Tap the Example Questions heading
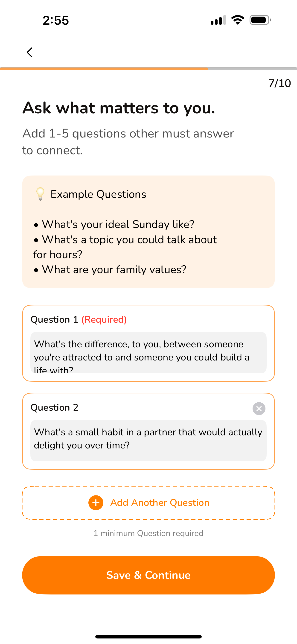 coord(98,194)
